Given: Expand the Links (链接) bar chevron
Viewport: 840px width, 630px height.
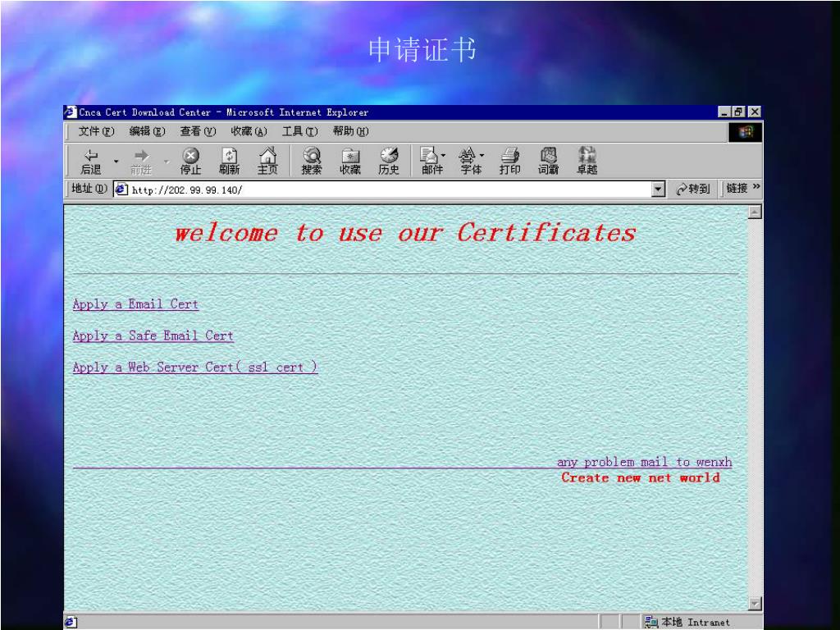Looking at the screenshot, I should pyautogui.click(x=756, y=187).
